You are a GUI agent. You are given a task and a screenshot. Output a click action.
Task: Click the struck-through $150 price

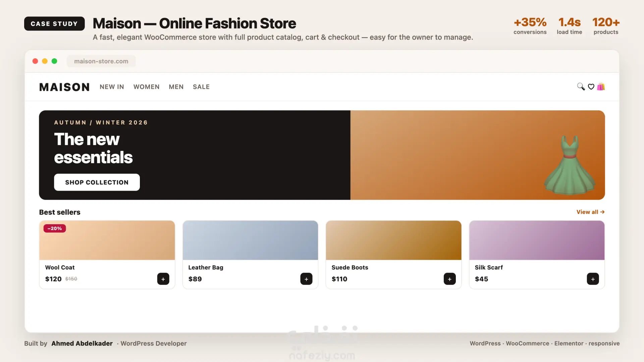click(x=71, y=279)
